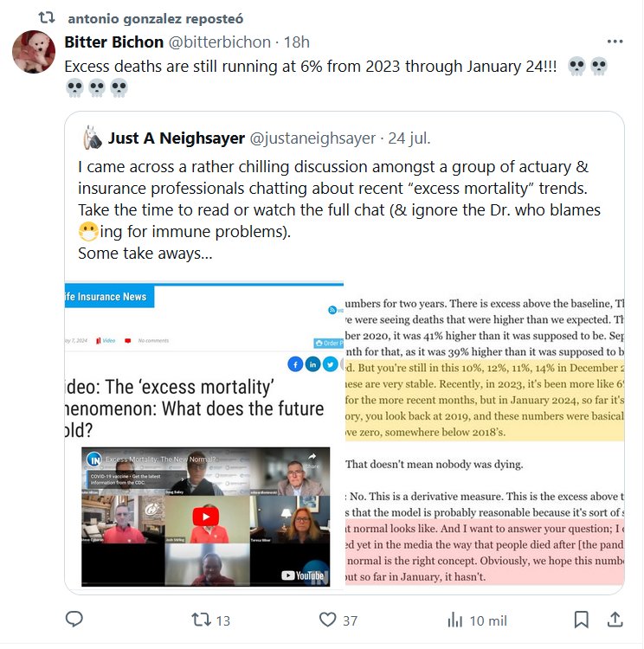Repost the tweet with the retweet icon
The width and height of the screenshot is (644, 649).
(x=200, y=620)
